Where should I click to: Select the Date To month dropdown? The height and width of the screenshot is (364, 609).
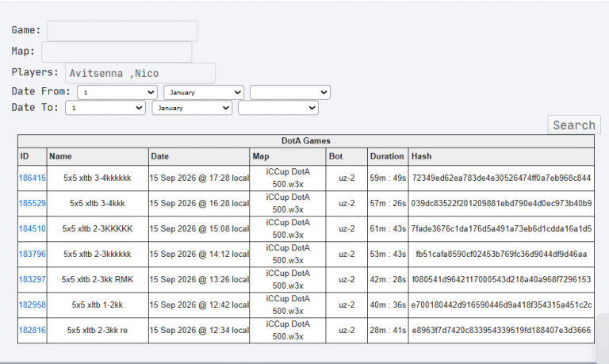point(192,108)
